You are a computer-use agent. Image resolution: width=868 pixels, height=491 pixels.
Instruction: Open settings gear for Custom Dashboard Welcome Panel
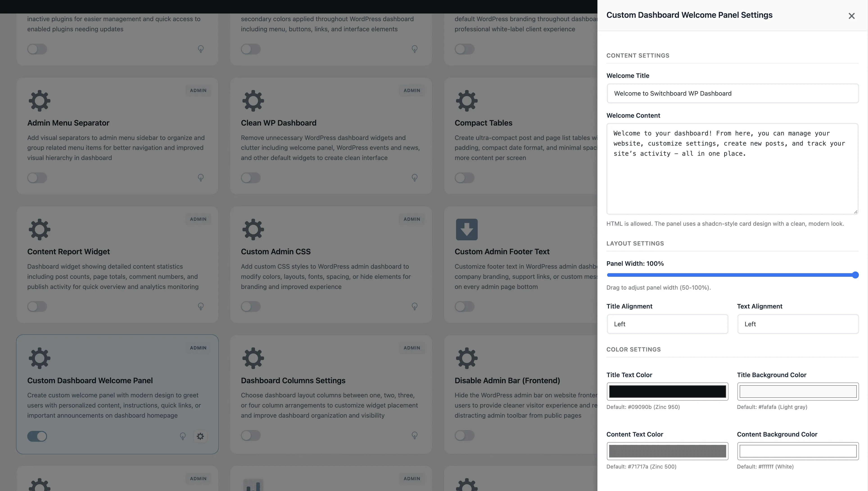click(x=200, y=436)
